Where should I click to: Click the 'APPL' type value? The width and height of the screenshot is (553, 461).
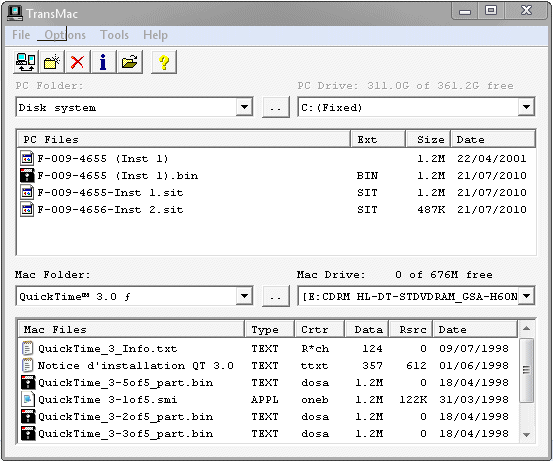click(265, 399)
